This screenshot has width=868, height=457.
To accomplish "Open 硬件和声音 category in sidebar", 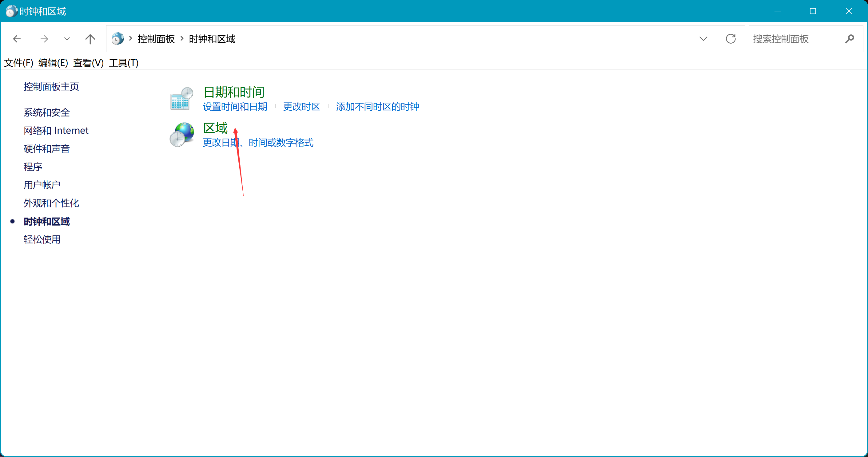I will click(x=46, y=148).
